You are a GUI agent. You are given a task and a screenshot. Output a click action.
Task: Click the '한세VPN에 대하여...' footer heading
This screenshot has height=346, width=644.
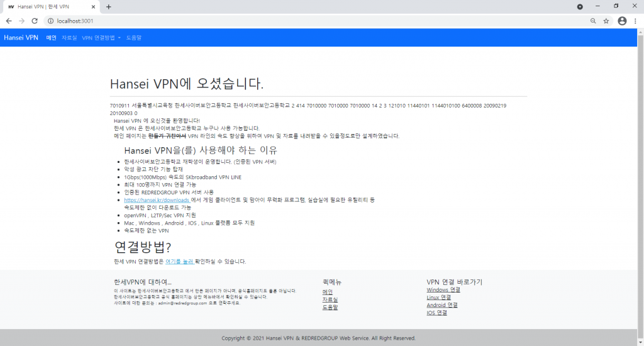(143, 282)
